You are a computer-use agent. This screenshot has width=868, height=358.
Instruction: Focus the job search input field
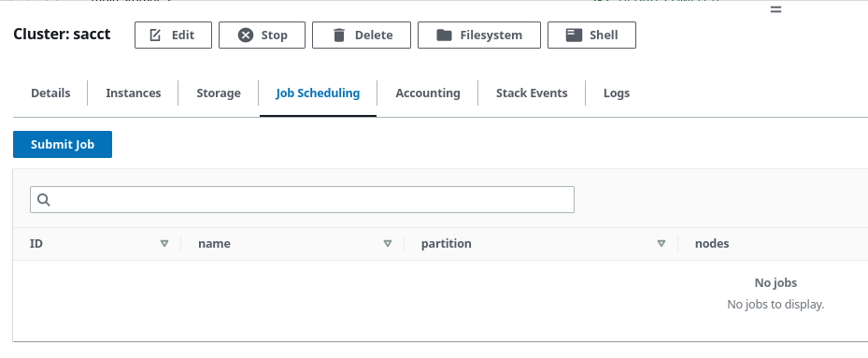pyautogui.click(x=302, y=199)
